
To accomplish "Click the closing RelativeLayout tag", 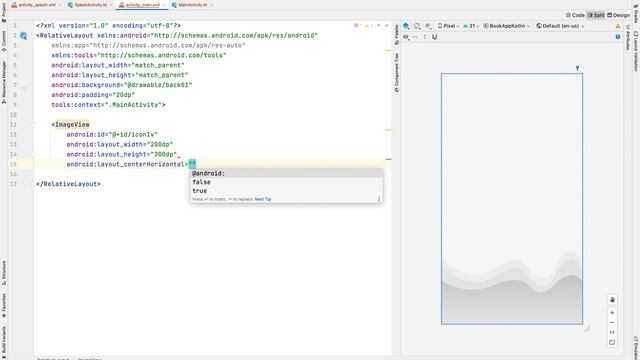I will pyautogui.click(x=68, y=184).
